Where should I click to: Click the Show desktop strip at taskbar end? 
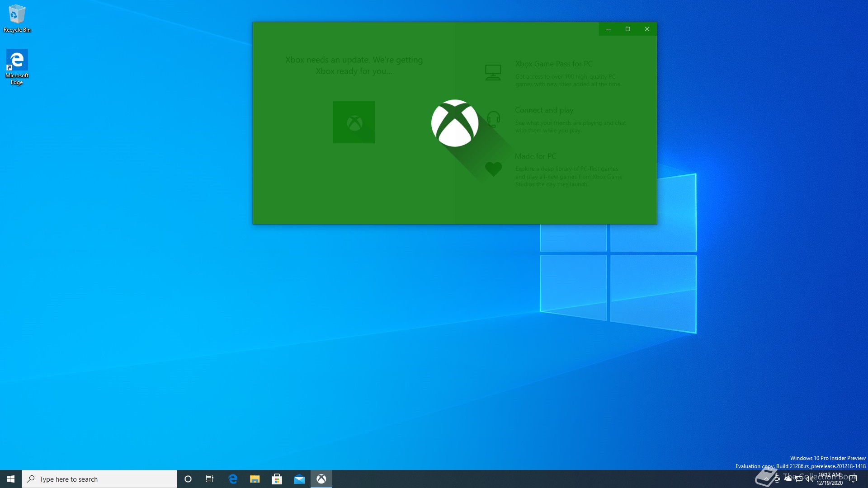(866, 479)
